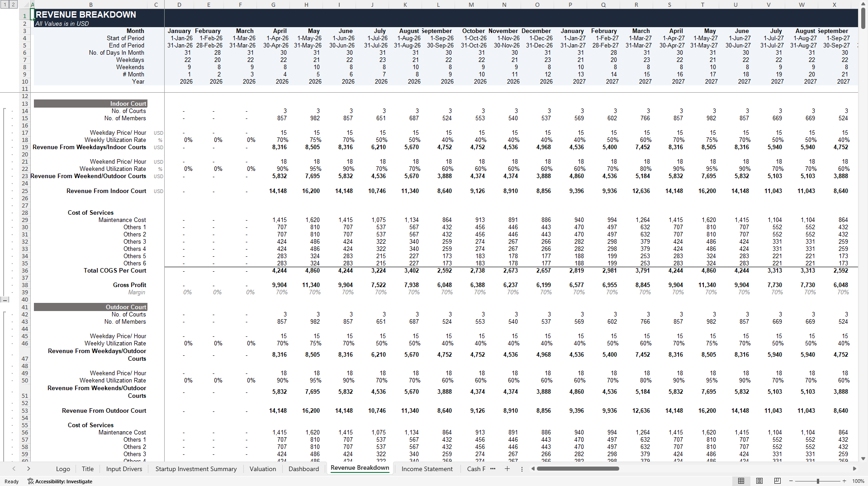Open the Dashboard sheet tab

pyautogui.click(x=304, y=469)
